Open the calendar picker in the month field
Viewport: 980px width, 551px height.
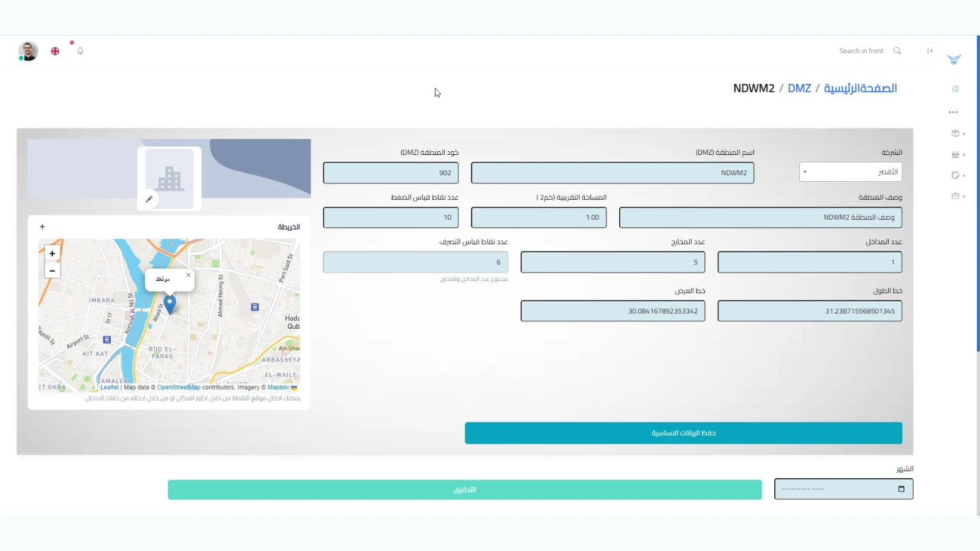pos(901,489)
